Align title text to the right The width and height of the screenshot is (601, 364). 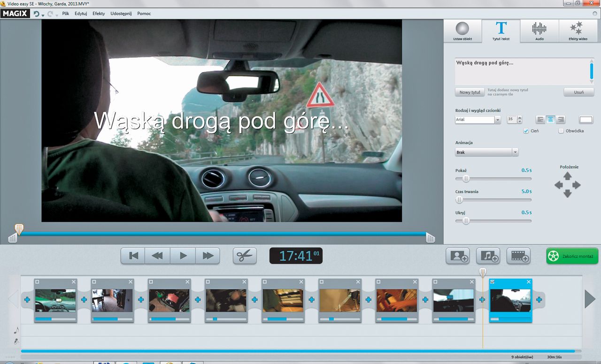560,120
